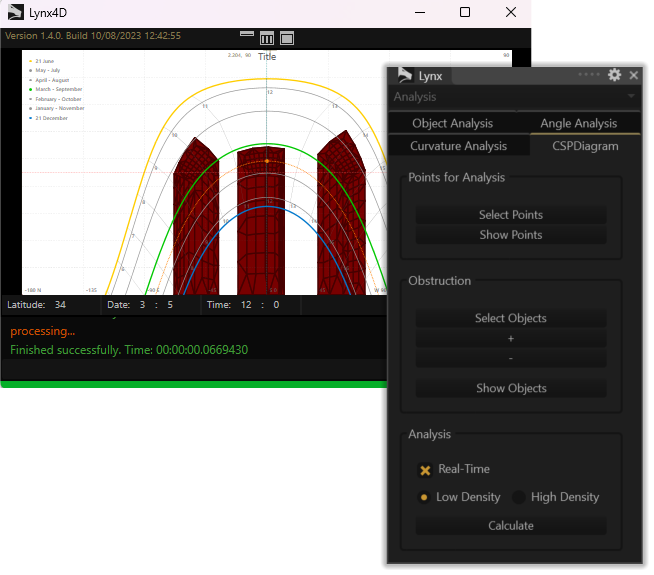Image resolution: width=654 pixels, height=575 pixels.
Task: Click the collapsed-view bar icon
Action: [247, 35]
